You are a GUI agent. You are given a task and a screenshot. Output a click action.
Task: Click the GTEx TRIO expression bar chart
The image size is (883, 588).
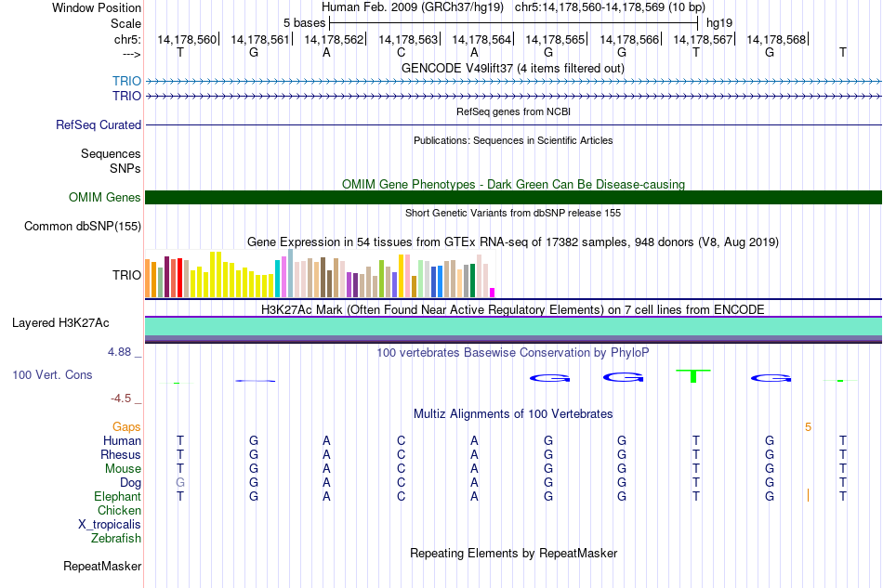click(320, 274)
